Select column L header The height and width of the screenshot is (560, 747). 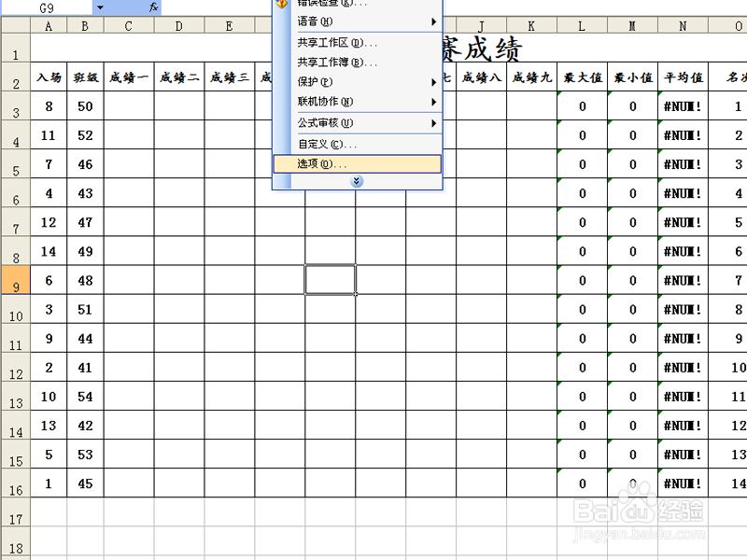click(582, 26)
